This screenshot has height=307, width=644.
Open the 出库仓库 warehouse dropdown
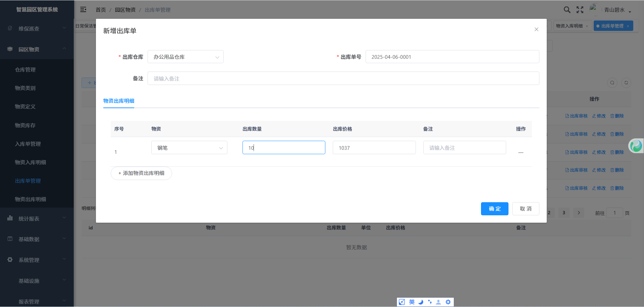pos(185,57)
